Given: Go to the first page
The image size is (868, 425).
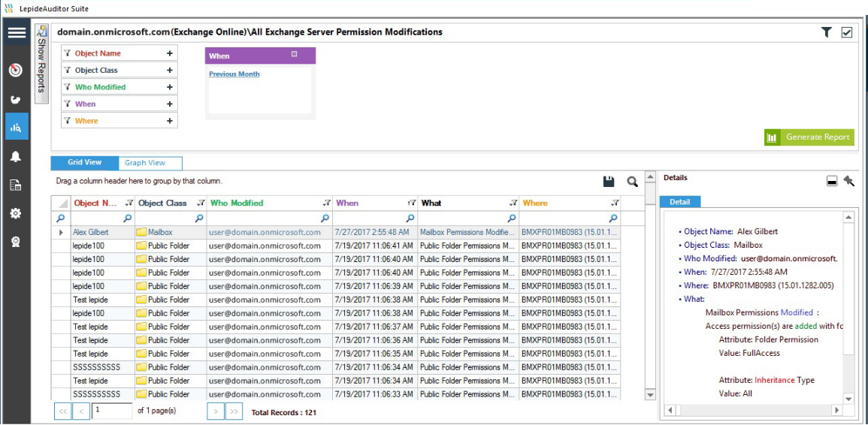Looking at the screenshot, I should click(x=62, y=411).
